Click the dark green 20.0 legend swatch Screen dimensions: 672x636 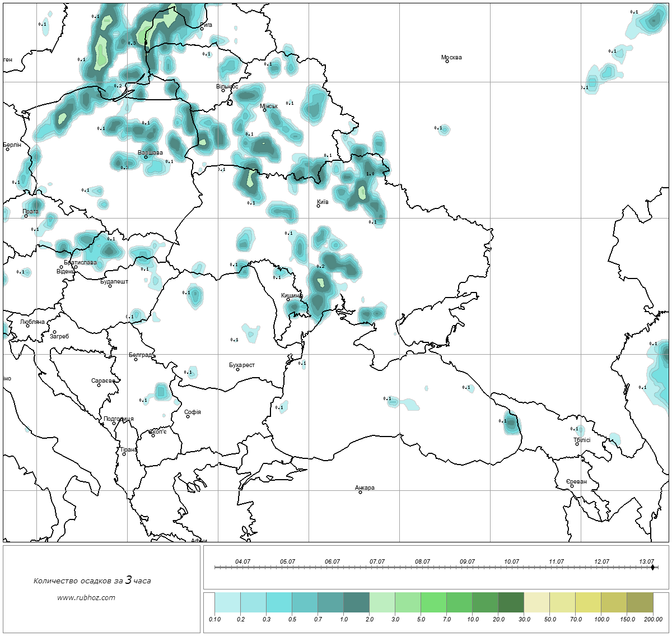pos(511,603)
